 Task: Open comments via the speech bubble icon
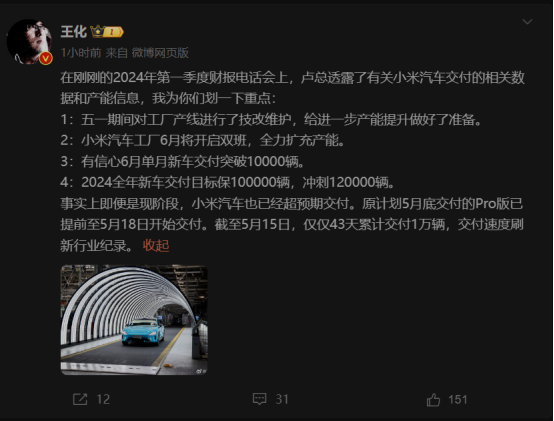(x=259, y=399)
